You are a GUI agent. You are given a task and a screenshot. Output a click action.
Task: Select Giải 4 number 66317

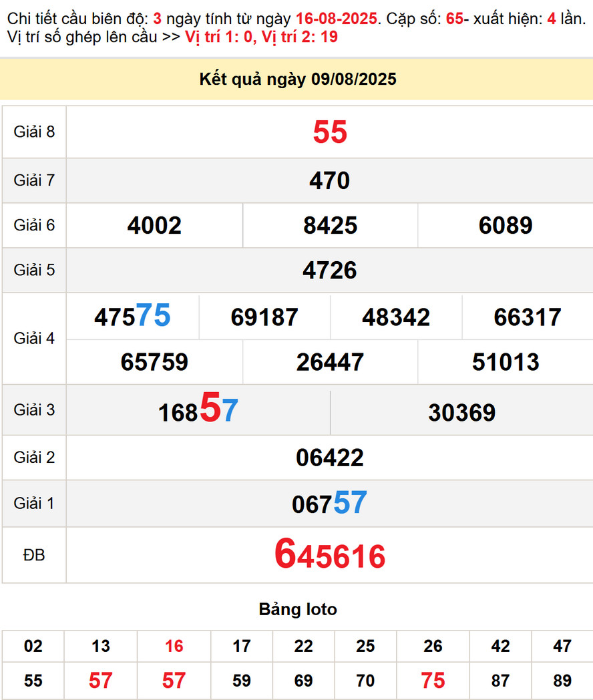(x=528, y=317)
